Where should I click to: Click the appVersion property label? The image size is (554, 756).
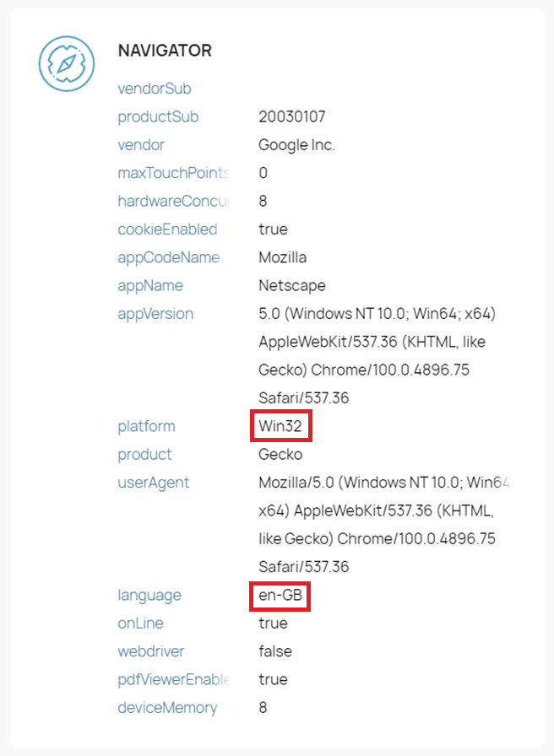tap(155, 314)
